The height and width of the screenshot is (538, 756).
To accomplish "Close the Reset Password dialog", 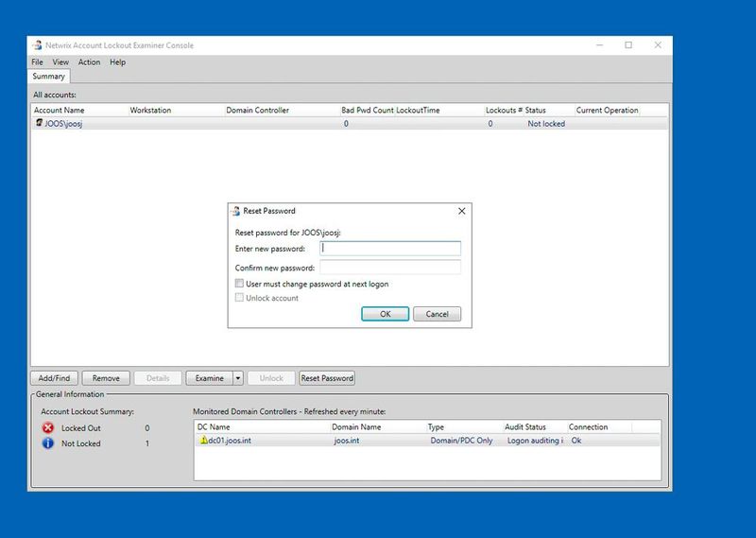I will pyautogui.click(x=461, y=211).
